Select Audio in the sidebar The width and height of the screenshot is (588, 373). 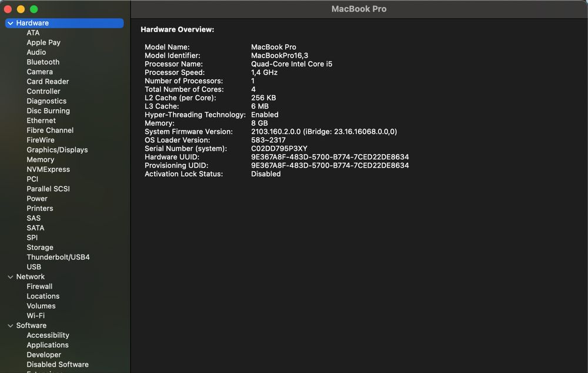click(x=36, y=52)
